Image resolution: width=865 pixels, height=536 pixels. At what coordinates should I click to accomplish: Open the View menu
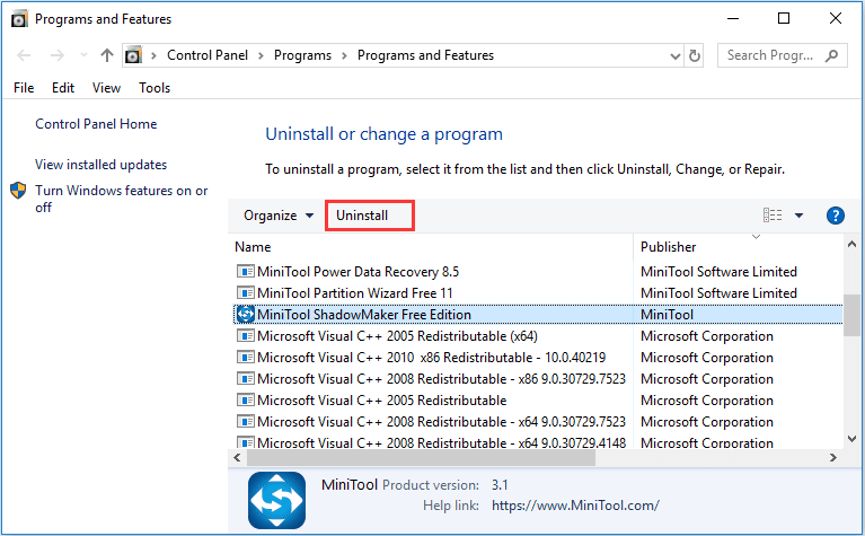click(106, 88)
